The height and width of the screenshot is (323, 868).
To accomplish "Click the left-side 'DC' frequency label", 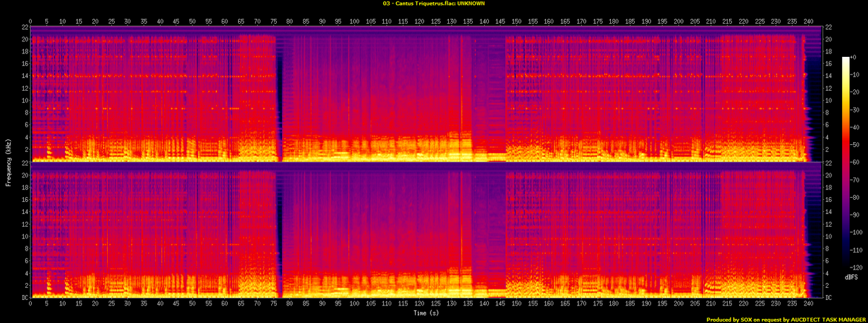I will click(x=25, y=297).
